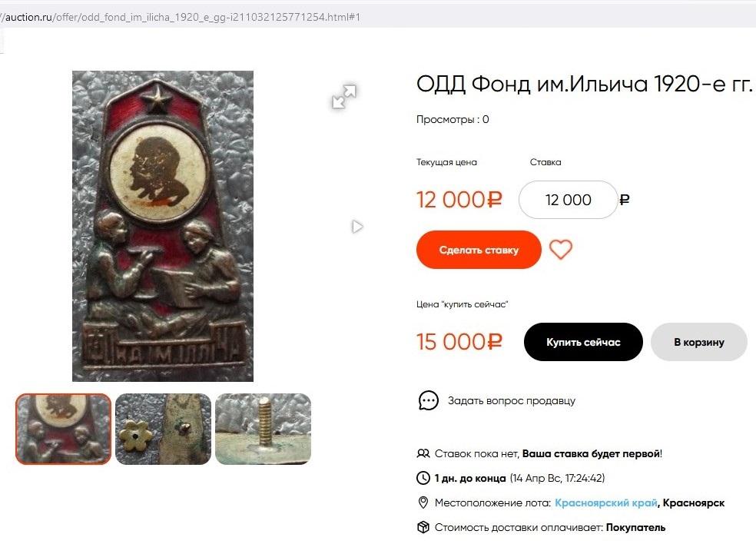Click the lot title ОДД Фонд им.Ильича

point(584,85)
